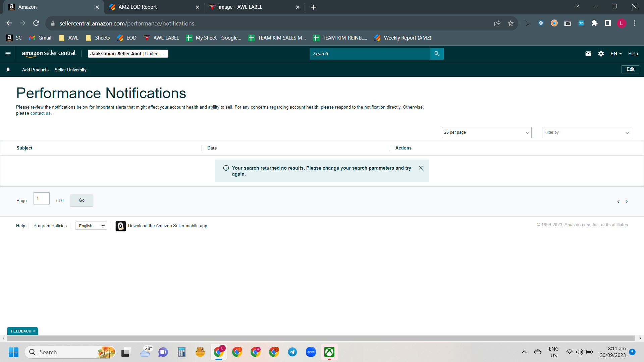Bookmark this page with the star
This screenshot has width=644, height=362.
pos(511,23)
